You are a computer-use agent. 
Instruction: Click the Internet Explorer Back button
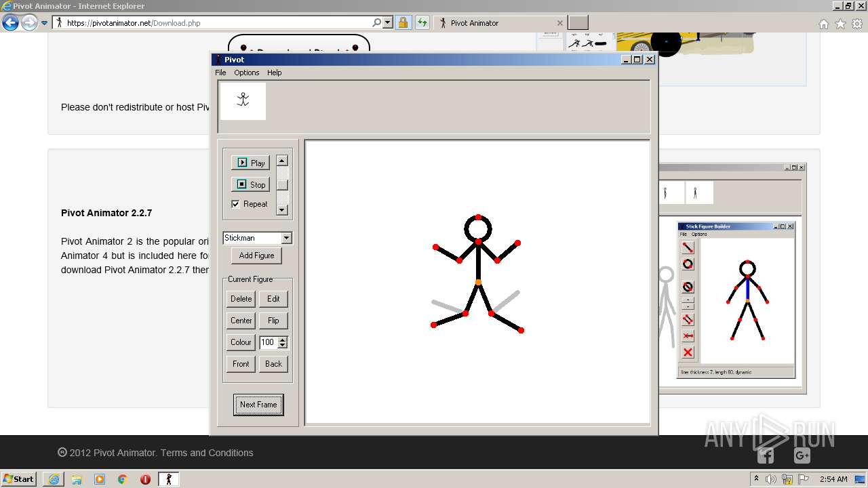point(10,23)
